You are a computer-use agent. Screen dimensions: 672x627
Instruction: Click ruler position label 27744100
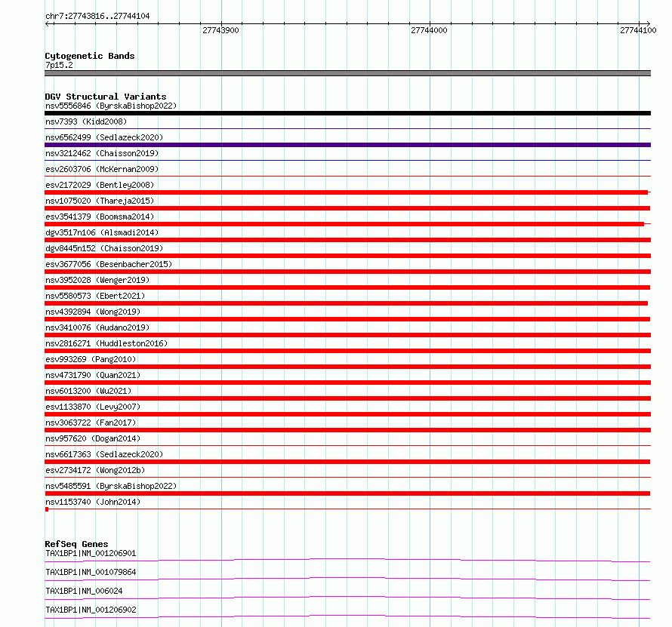coord(638,30)
